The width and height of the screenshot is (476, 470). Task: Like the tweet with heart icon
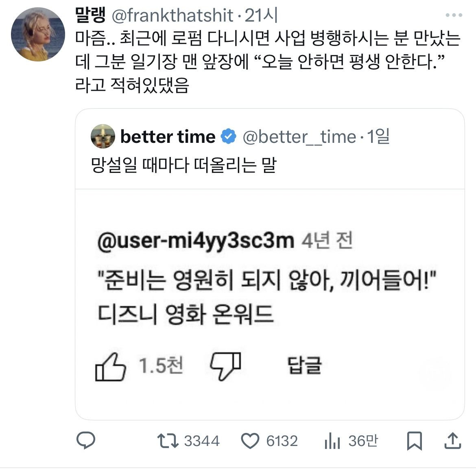point(250,441)
